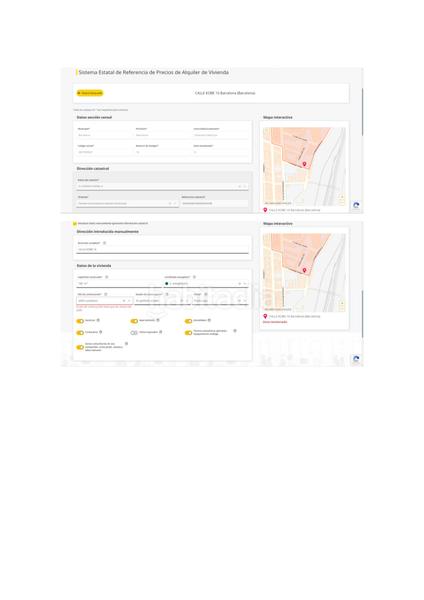This screenshot has height=600, width=424.
Task: Open the info icon beside Superficie construida
Action: 107,277
